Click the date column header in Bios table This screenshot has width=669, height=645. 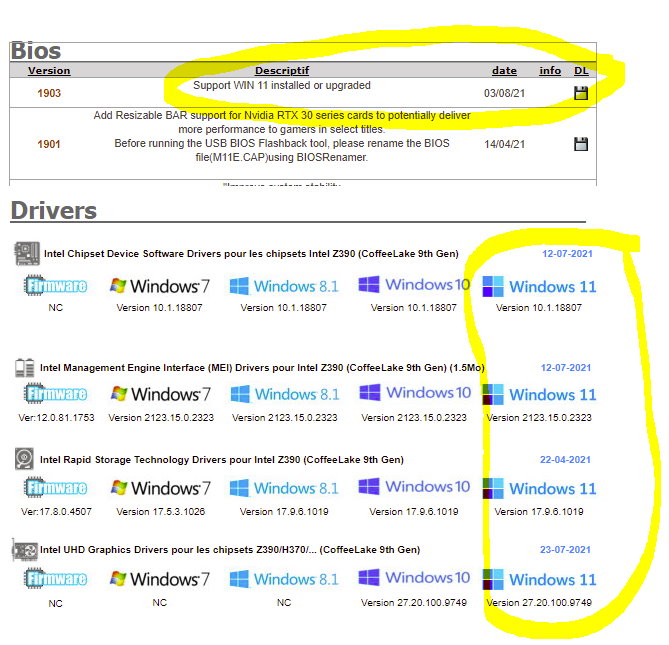pos(504,71)
